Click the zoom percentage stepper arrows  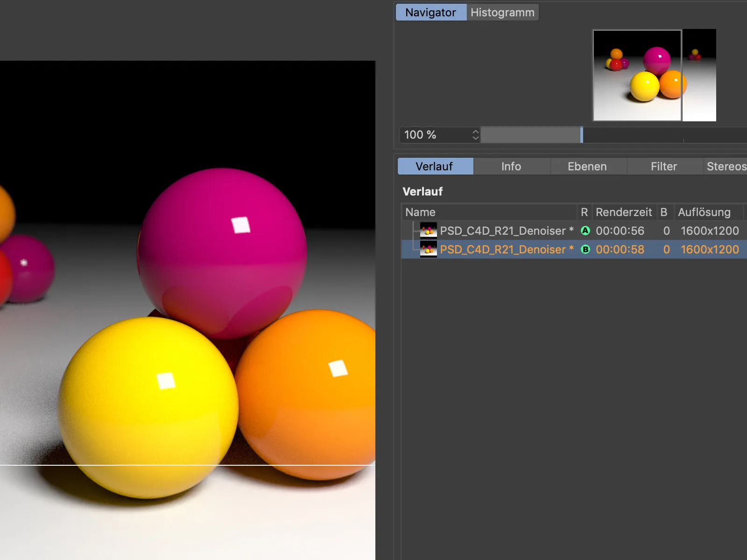coord(475,135)
